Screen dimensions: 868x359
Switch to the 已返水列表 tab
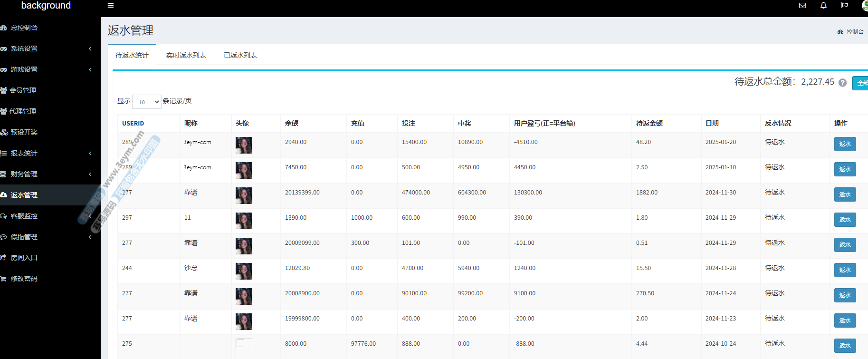[240, 55]
